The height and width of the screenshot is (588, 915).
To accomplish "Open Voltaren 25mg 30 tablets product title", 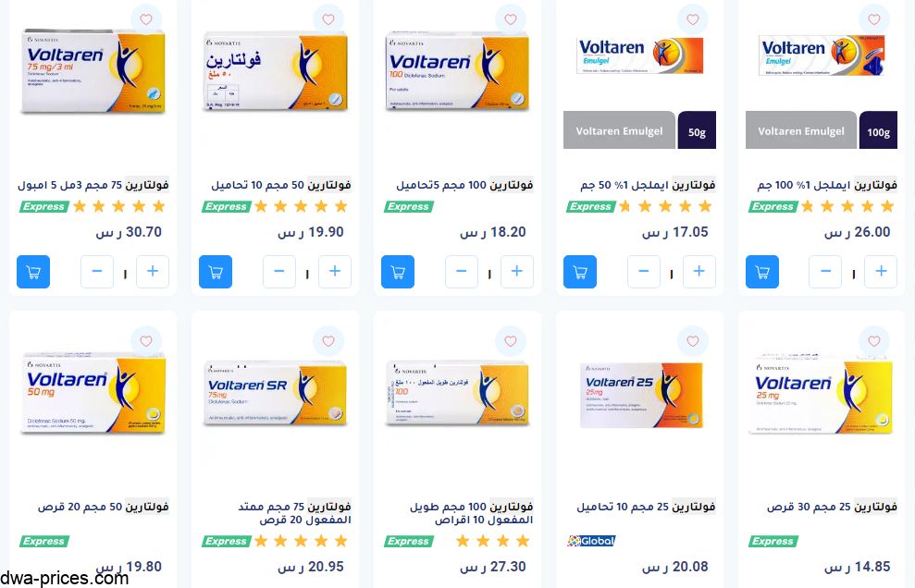I will pyautogui.click(x=832, y=507).
